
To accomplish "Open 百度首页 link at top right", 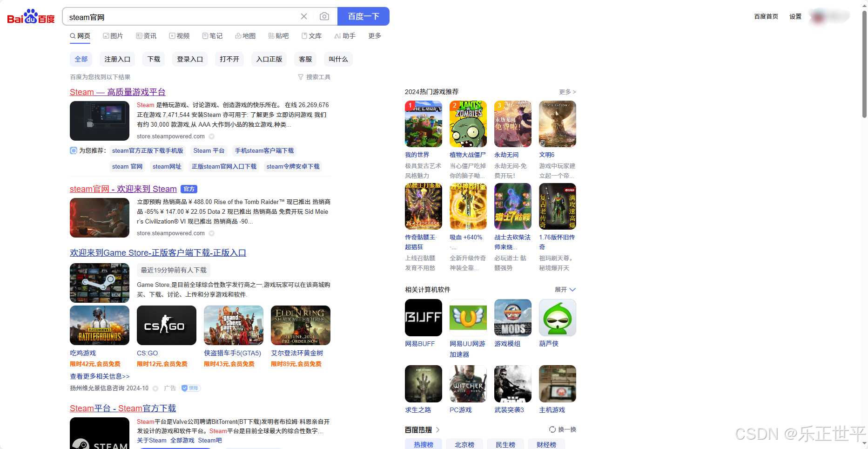I will click(766, 16).
